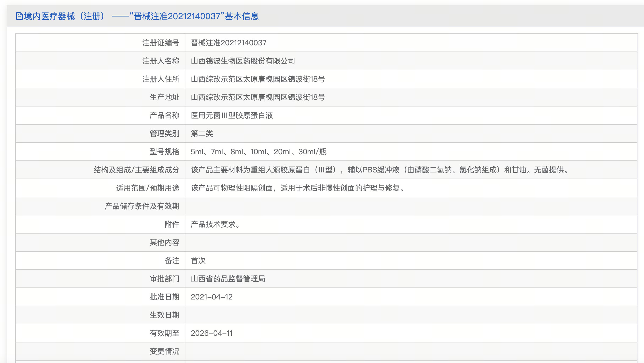Click the document icon beside the page title
This screenshot has width=644, height=363.
pos(19,16)
